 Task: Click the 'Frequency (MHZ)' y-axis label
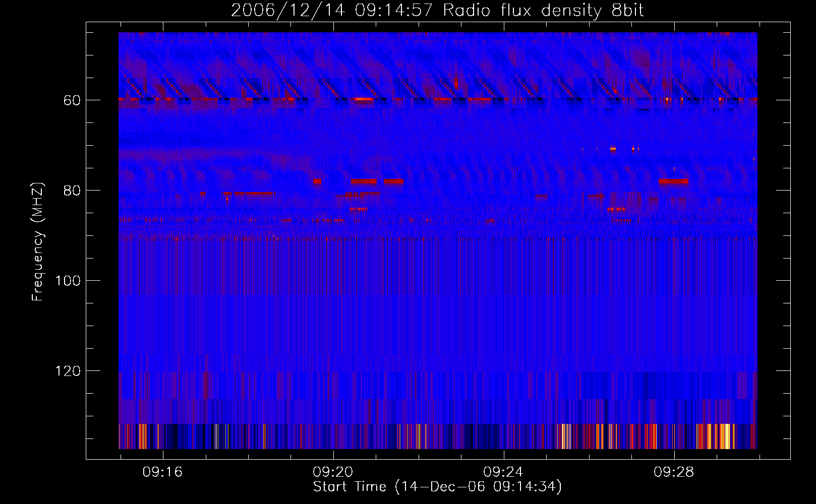pos(38,242)
